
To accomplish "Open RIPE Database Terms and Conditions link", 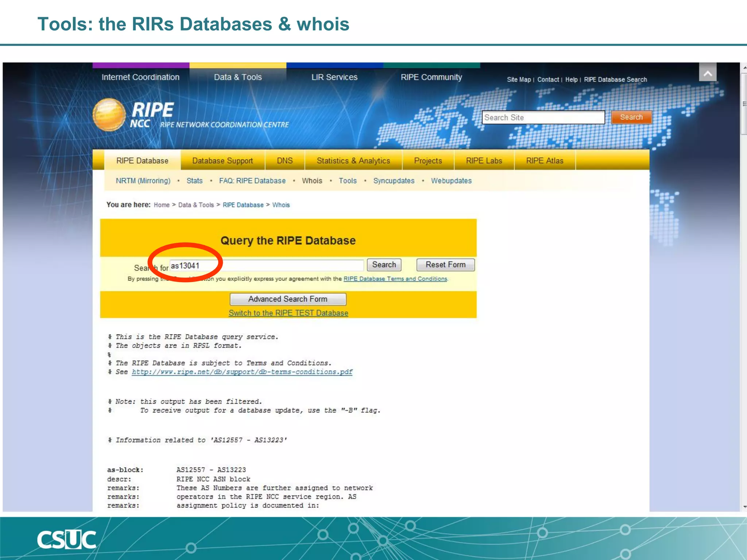I will [395, 279].
